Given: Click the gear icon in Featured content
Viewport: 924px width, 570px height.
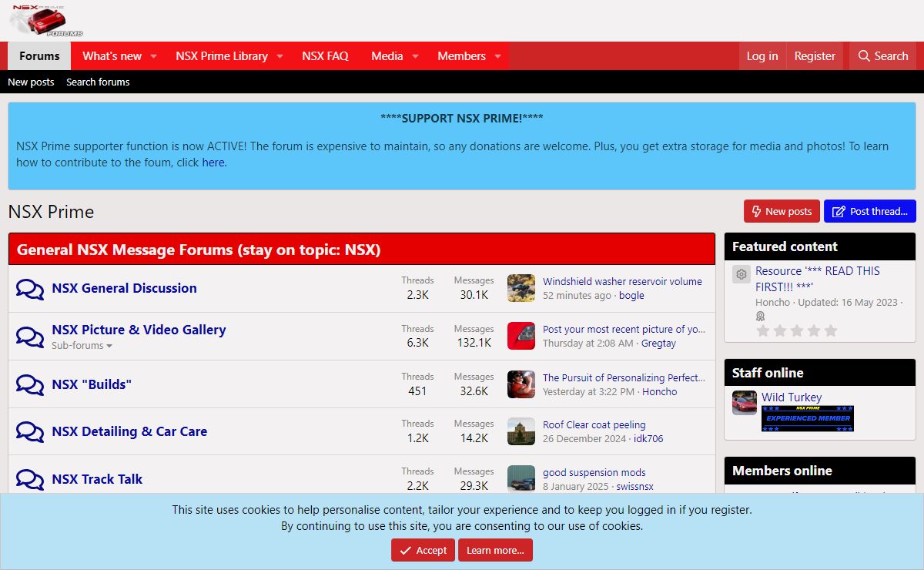Looking at the screenshot, I should 742,274.
